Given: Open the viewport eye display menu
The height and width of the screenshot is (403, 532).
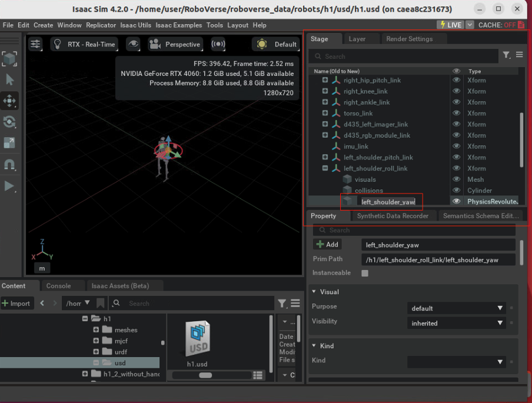Looking at the screenshot, I should (x=133, y=44).
